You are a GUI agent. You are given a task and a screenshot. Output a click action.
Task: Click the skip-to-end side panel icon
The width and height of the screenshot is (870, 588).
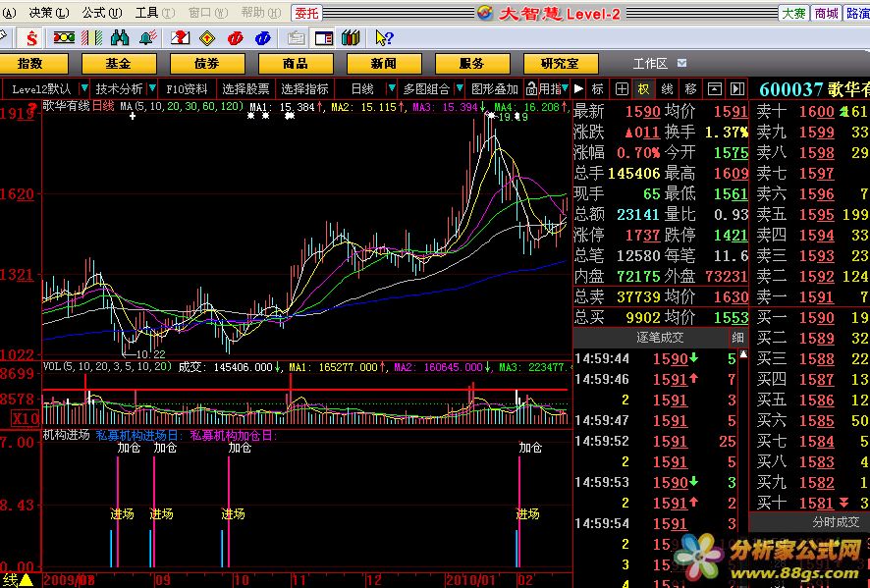(736, 88)
